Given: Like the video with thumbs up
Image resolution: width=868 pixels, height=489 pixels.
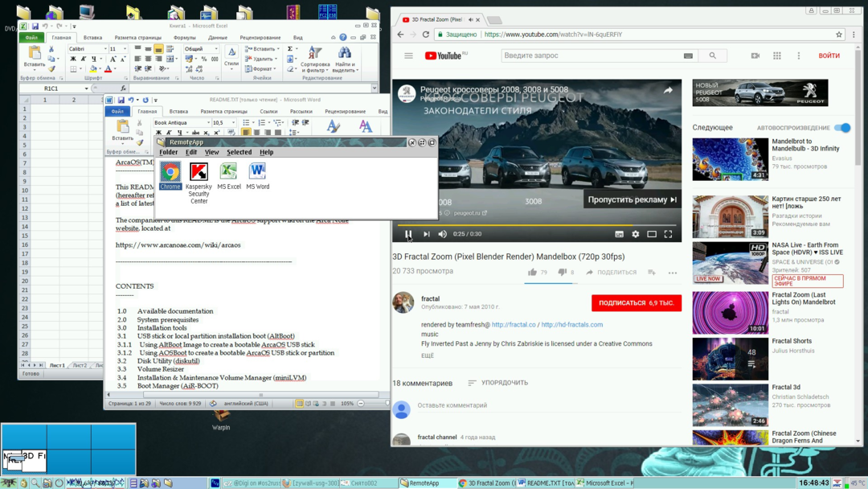Looking at the screenshot, I should 532,272.
